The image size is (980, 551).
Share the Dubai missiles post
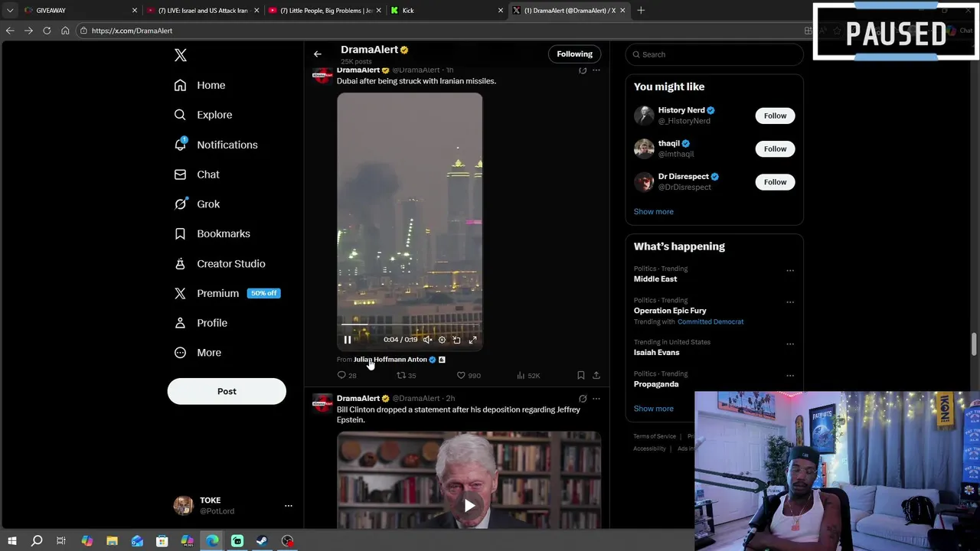click(x=596, y=375)
